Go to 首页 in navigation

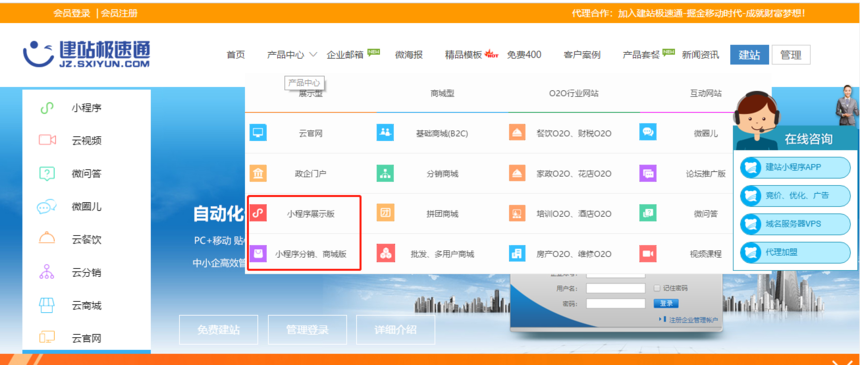236,54
